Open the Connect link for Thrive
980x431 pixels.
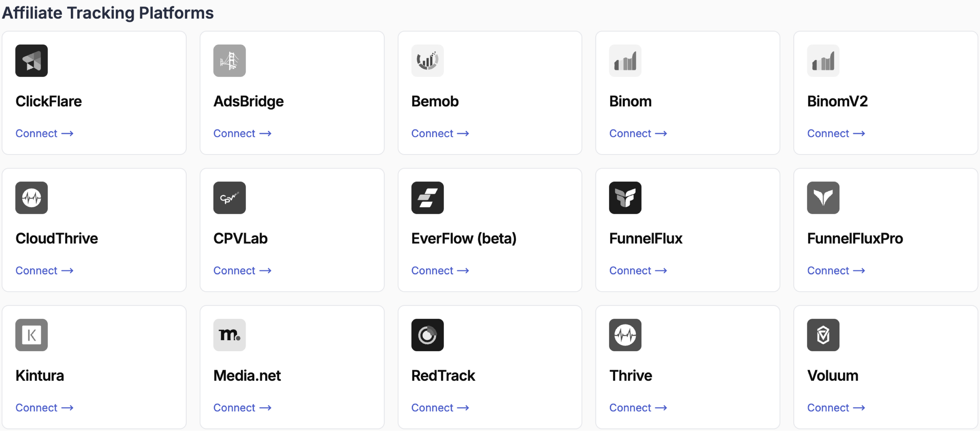pyautogui.click(x=637, y=407)
